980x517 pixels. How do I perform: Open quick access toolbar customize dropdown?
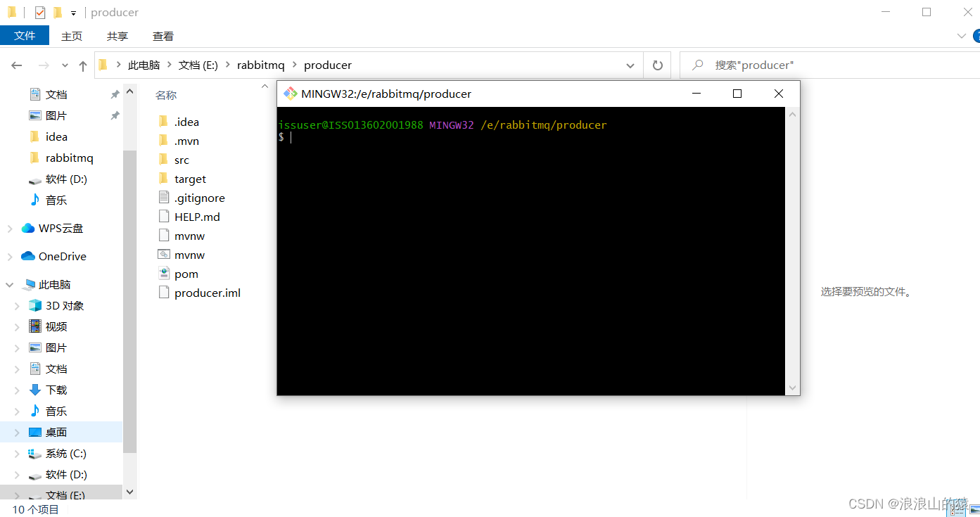[73, 13]
